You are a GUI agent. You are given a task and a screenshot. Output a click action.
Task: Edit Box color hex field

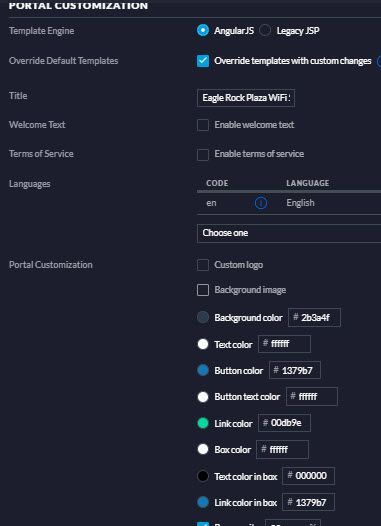pos(282,450)
